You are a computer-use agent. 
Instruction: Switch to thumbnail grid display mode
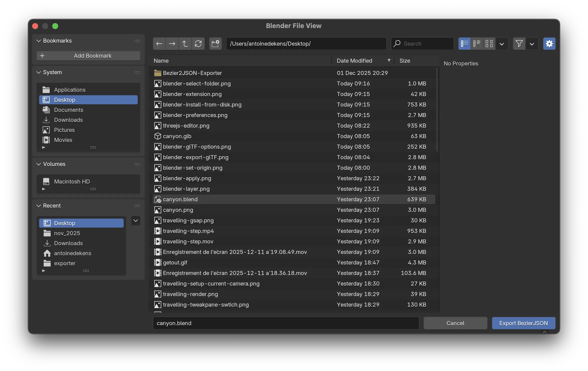point(489,44)
